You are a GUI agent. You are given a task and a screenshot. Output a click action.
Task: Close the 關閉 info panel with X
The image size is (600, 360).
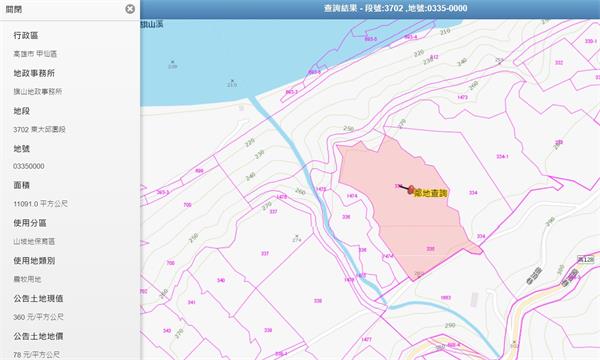point(130,9)
